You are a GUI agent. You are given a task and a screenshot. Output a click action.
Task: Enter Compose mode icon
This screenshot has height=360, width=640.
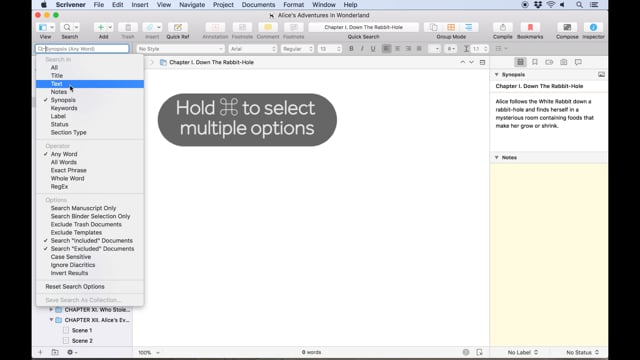coord(567,27)
